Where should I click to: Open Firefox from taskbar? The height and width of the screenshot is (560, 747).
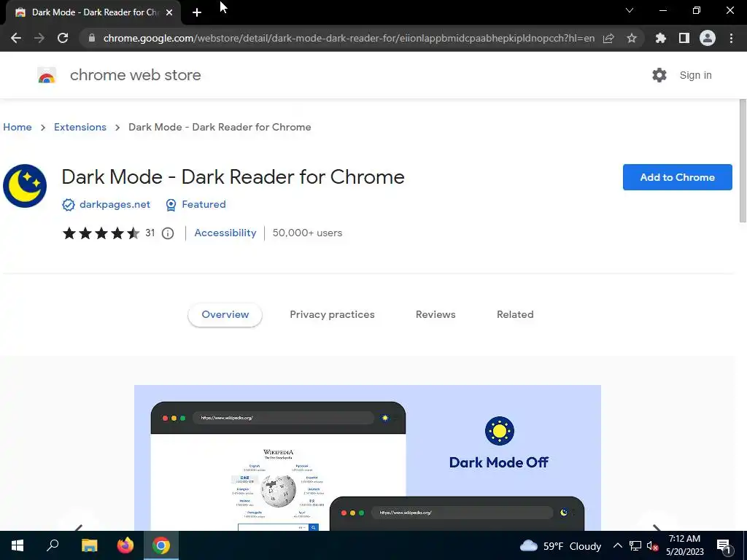125,545
